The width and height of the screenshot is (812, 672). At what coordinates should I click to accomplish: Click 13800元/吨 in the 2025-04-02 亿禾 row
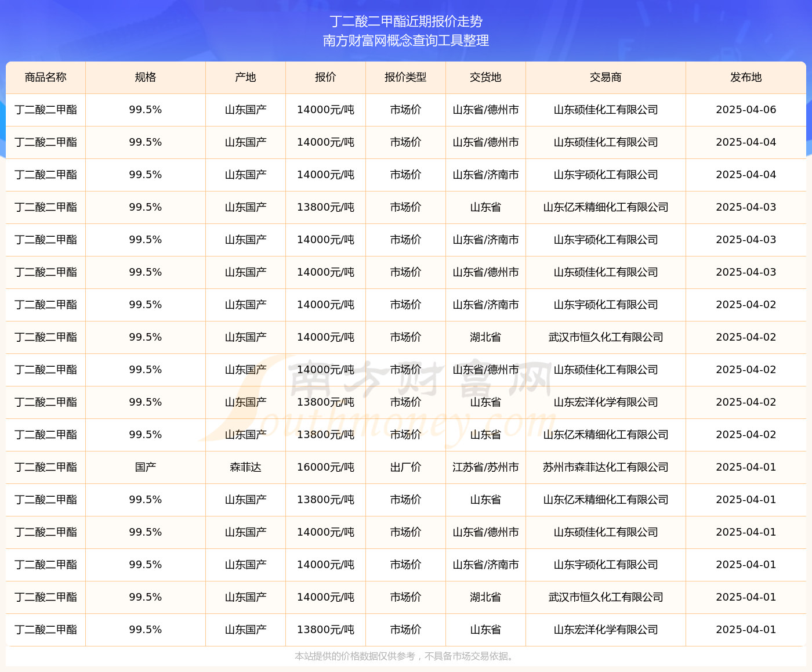pos(325,435)
